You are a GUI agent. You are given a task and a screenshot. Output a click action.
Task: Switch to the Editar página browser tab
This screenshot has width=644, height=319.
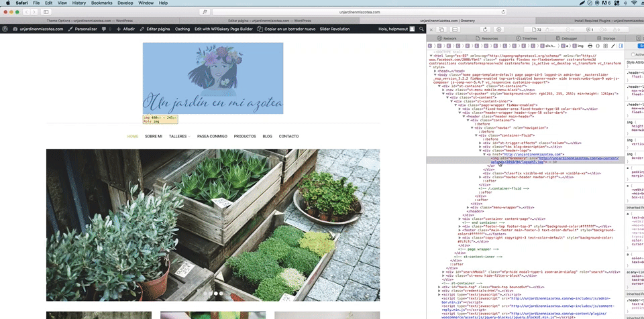(x=270, y=21)
